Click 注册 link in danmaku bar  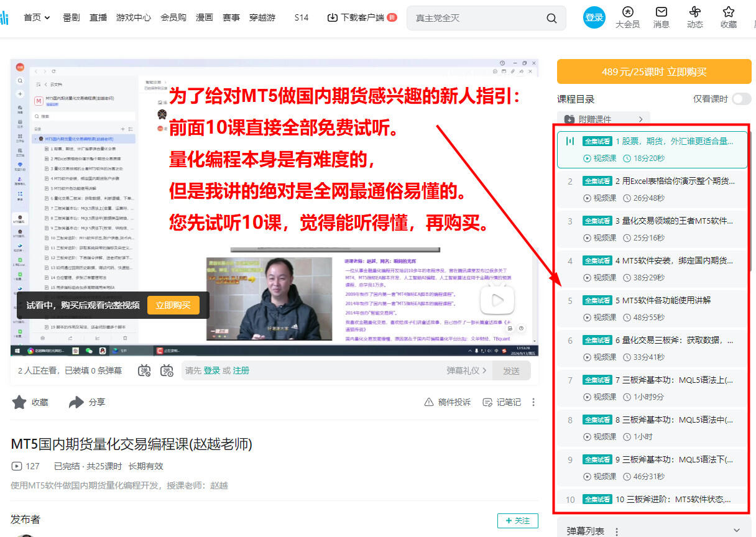[241, 370]
